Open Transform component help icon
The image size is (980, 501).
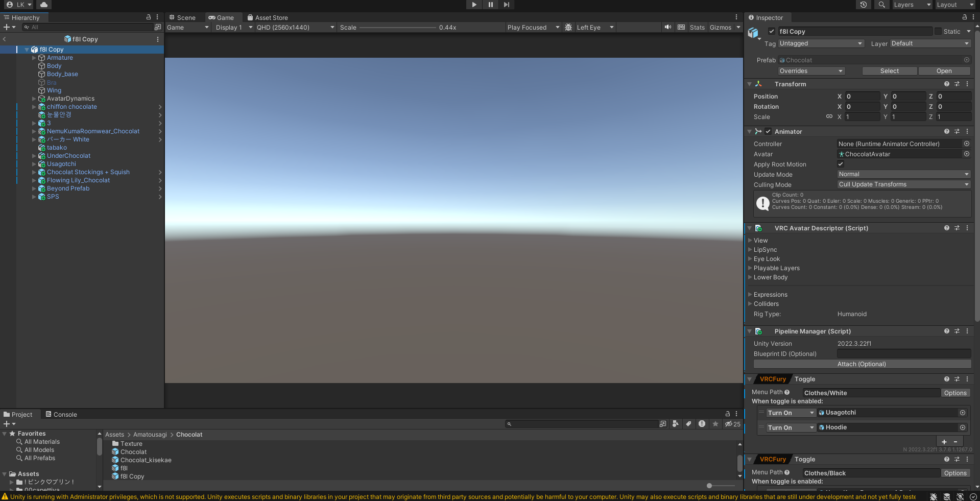pyautogui.click(x=947, y=84)
